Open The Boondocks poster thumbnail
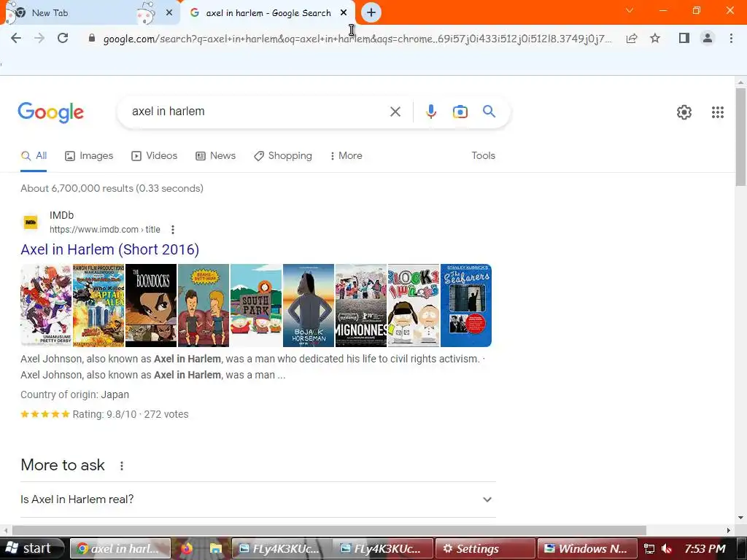 (151, 306)
